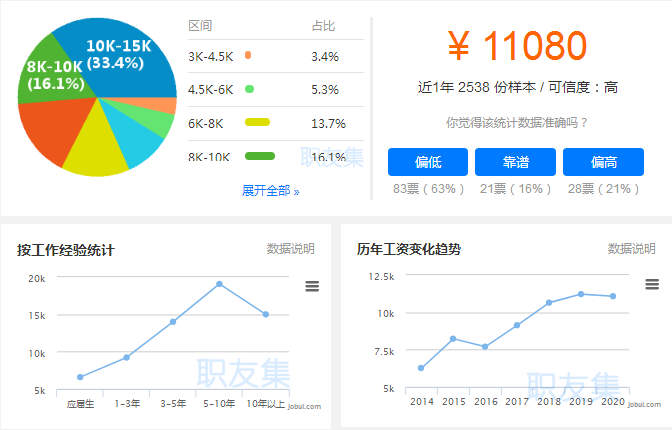Click the 2017 salary data point
Viewport: 672px width, 430px height.
click(x=517, y=325)
